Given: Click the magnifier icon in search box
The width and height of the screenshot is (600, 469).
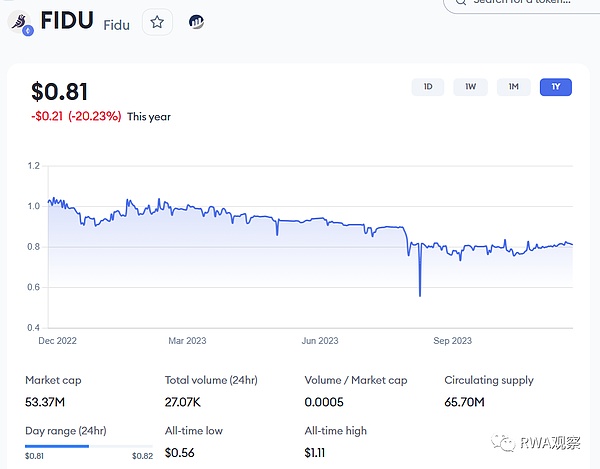Looking at the screenshot, I should [x=459, y=2].
